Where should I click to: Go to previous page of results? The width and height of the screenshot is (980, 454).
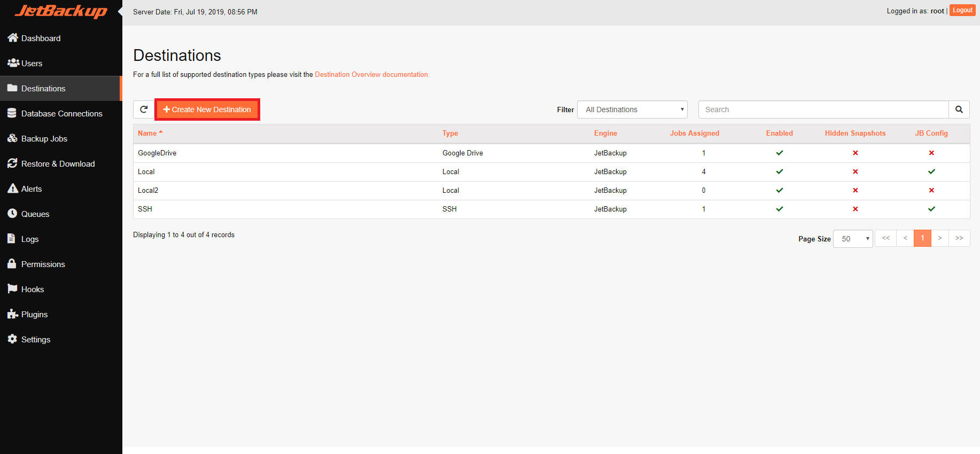[x=905, y=238]
